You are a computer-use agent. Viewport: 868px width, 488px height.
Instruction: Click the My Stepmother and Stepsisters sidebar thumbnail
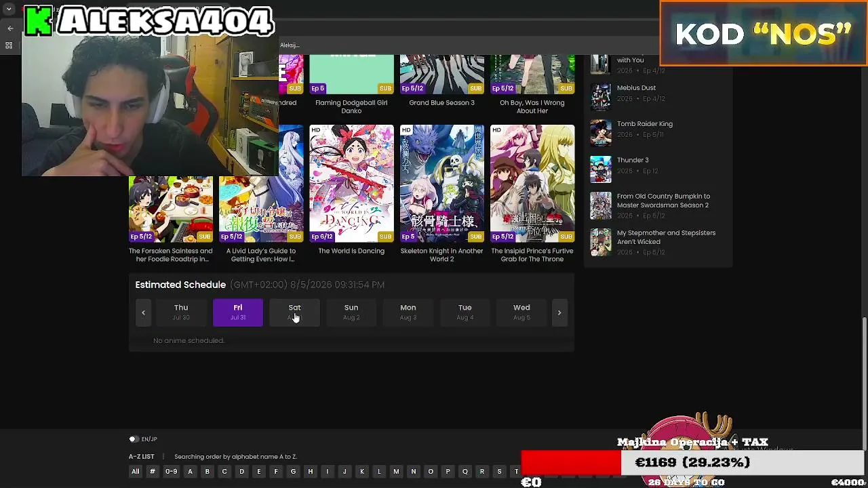click(x=601, y=243)
